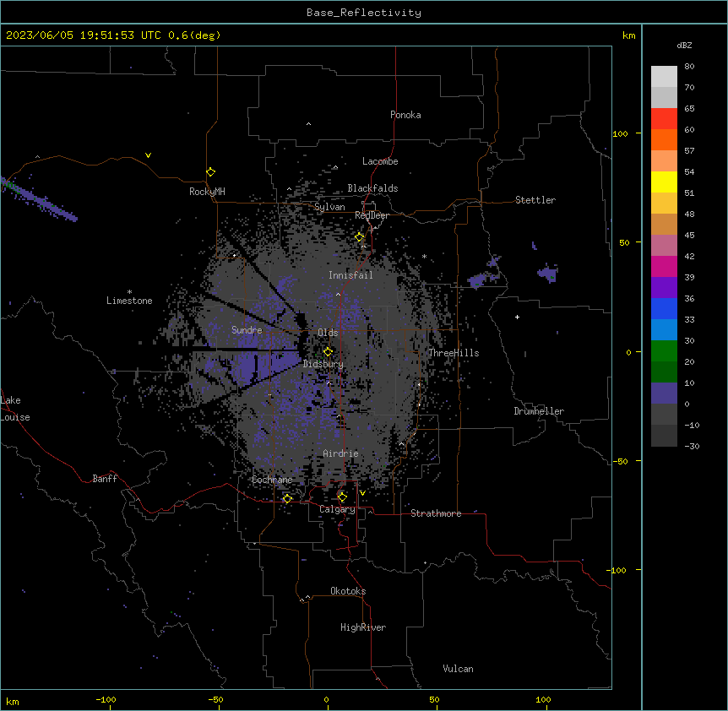Click the Drumheller label
This screenshot has width=728, height=711.
(x=539, y=411)
